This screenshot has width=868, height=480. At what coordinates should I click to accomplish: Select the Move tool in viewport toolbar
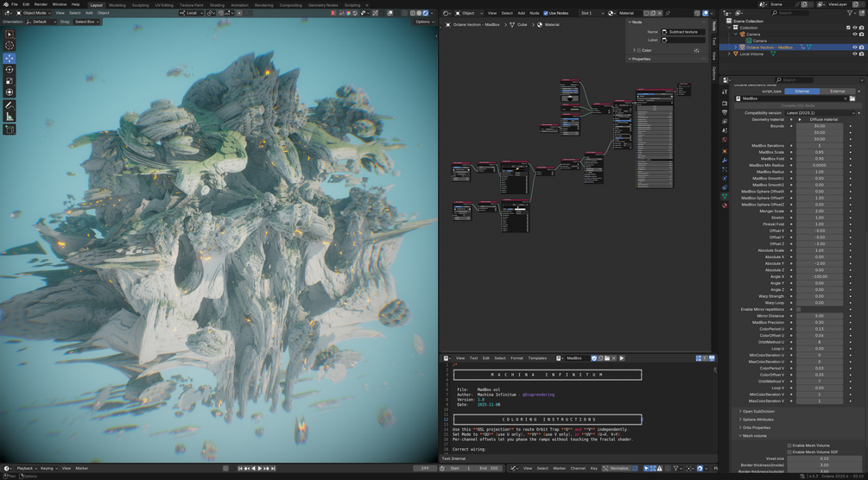(x=10, y=58)
